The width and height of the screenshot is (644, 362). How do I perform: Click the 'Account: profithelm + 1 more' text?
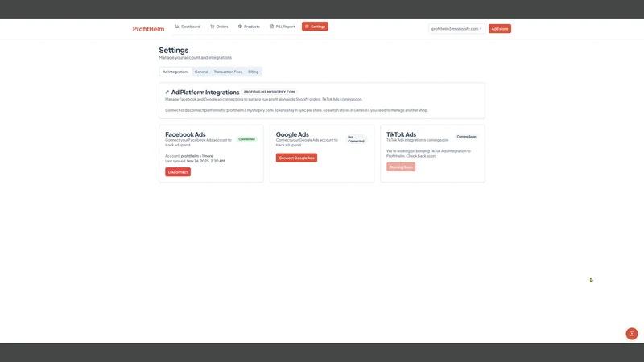tap(189, 156)
